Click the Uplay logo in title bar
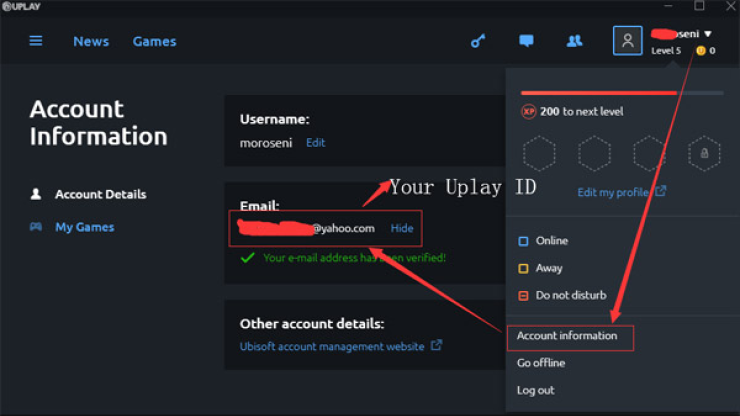The width and height of the screenshot is (740, 416). pos(22,7)
